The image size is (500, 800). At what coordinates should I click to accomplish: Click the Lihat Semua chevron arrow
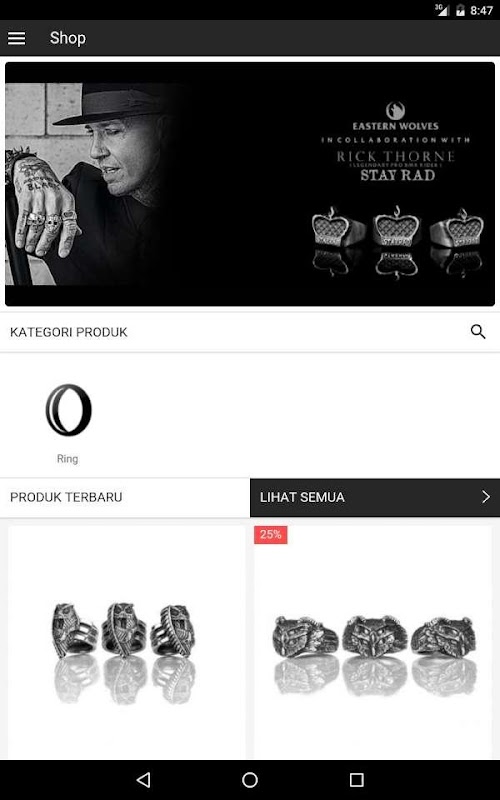tap(486, 497)
